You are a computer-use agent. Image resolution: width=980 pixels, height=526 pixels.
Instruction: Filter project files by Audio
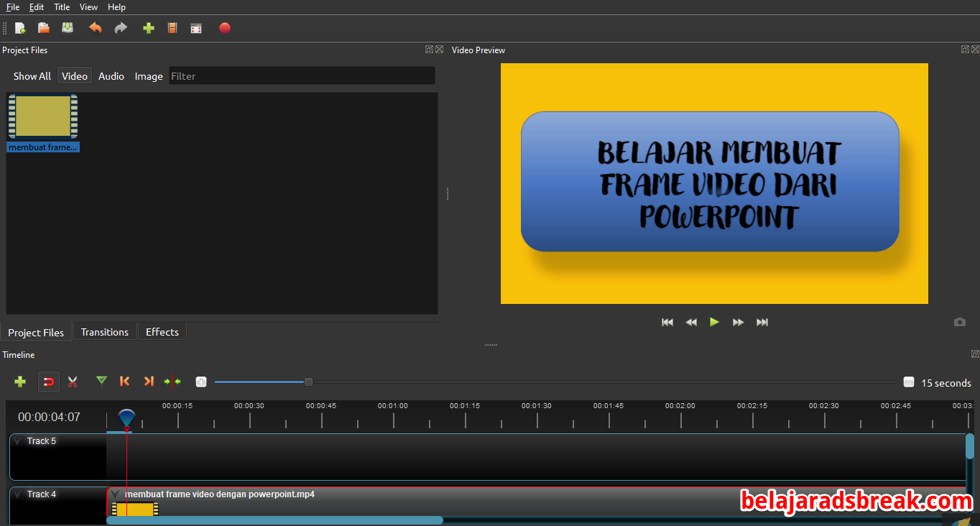point(111,76)
